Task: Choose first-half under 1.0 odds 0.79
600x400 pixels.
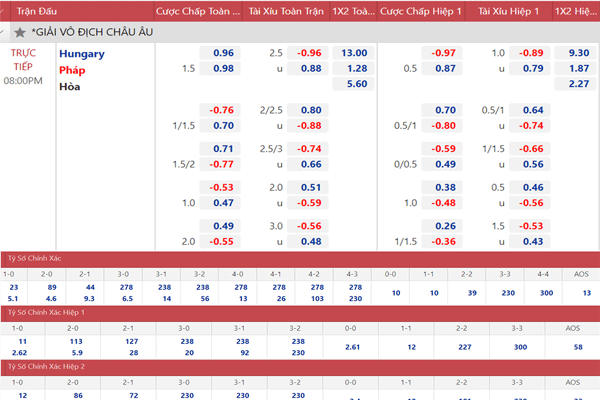Action: (533, 68)
